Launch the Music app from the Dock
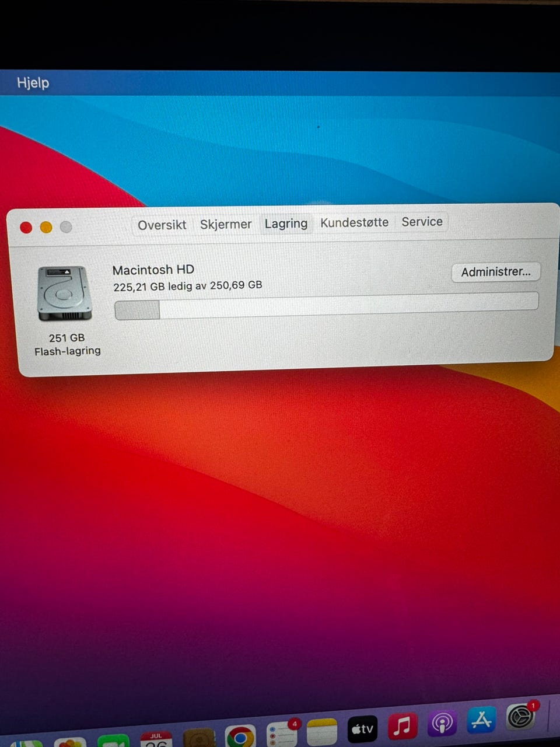 402,726
